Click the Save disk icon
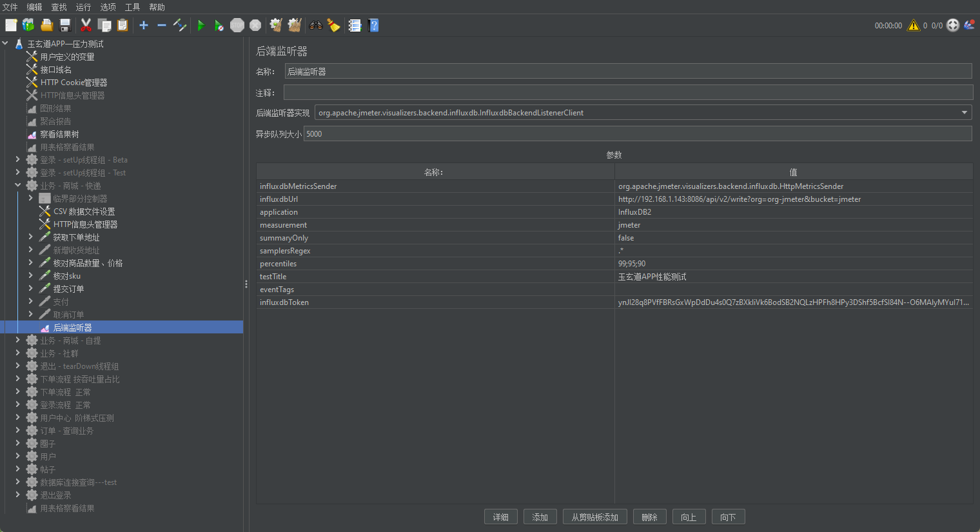 pos(65,25)
